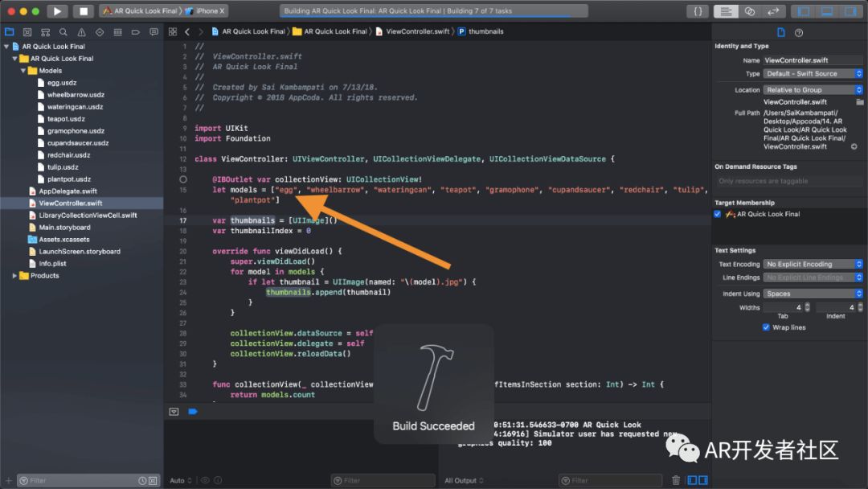Open the Quick Help inspector icon
Screen dimensions: 868x489
[x=799, y=32]
